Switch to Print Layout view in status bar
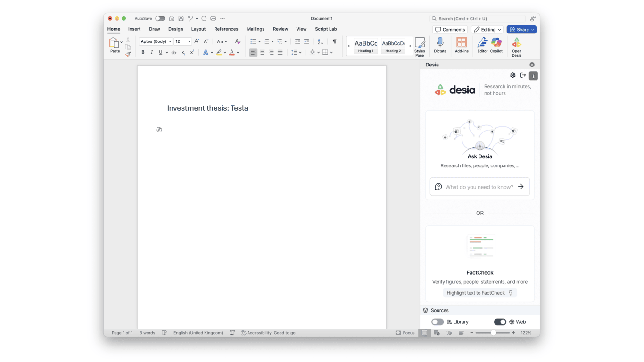Viewport: 644px width, 362px height. pyautogui.click(x=425, y=333)
